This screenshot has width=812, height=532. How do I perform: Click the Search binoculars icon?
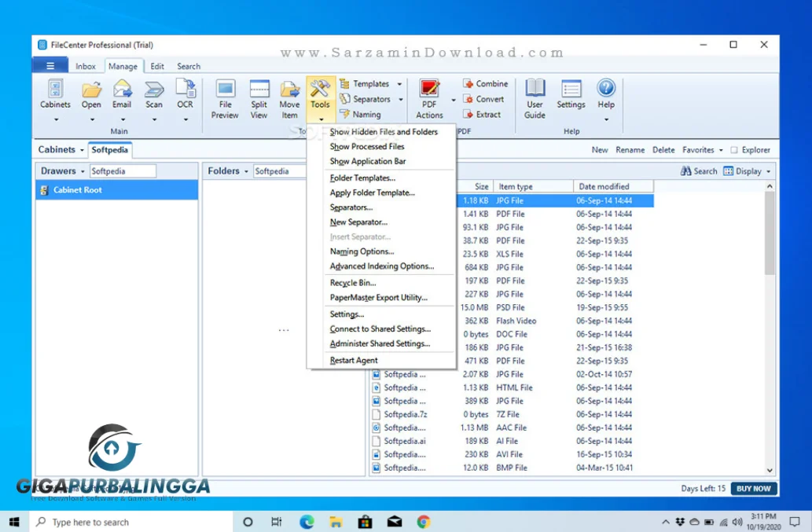(x=685, y=171)
